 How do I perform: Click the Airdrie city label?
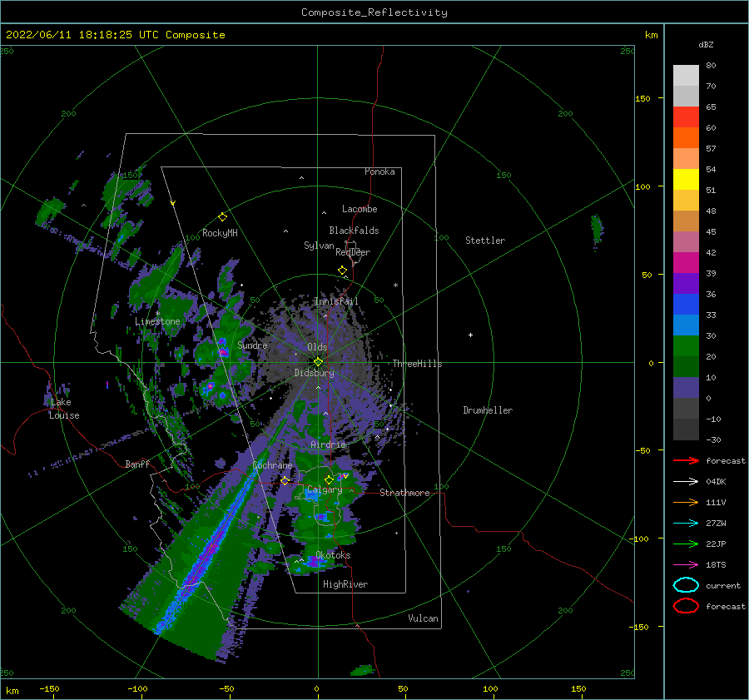pos(328,444)
